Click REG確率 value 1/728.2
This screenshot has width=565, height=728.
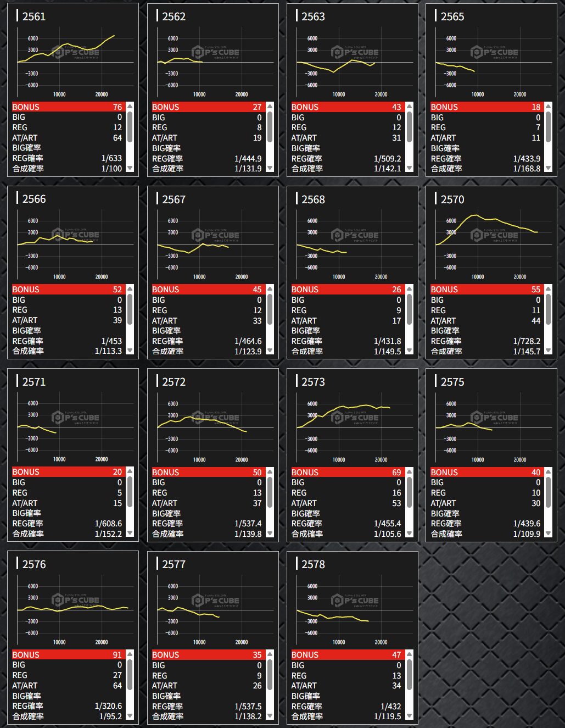click(x=527, y=341)
